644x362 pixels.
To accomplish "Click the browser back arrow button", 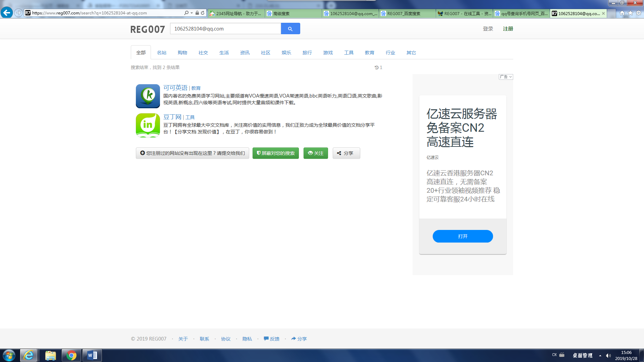I will tap(6, 13).
